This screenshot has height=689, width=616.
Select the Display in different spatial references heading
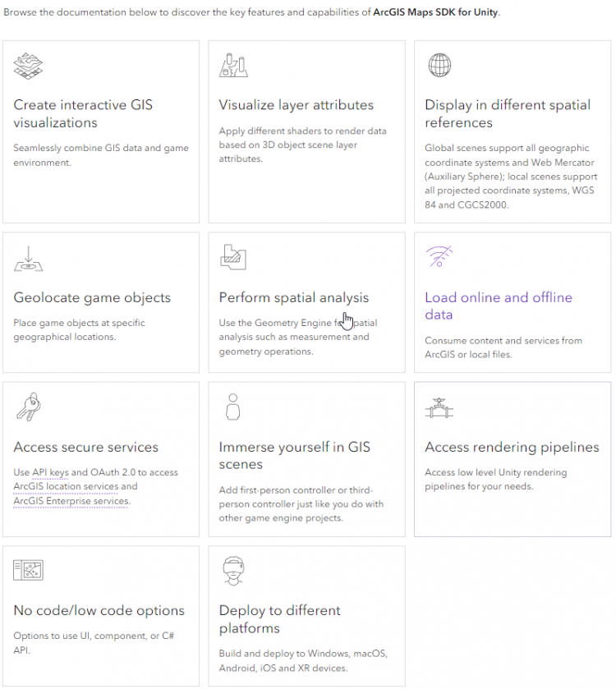[x=508, y=113]
